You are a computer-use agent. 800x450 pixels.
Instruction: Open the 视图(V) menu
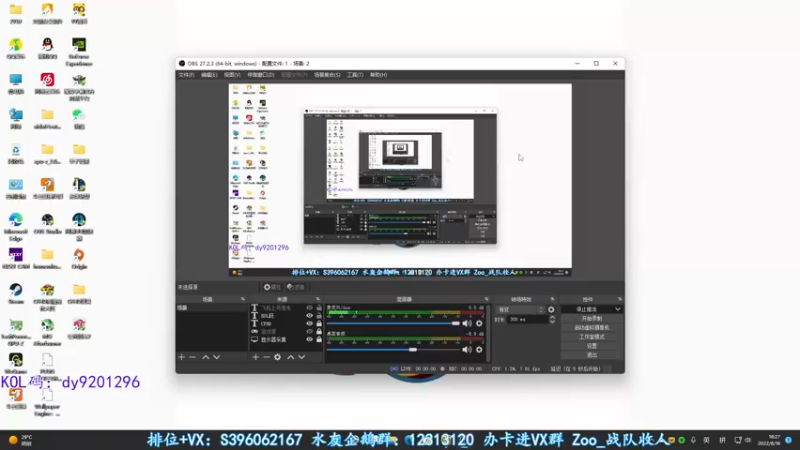(x=232, y=75)
